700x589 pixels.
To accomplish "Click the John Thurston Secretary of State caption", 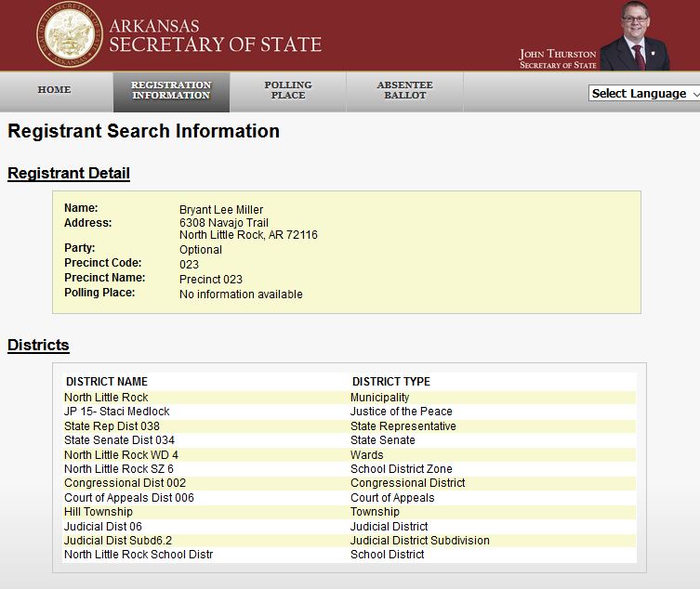I will pyautogui.click(x=558, y=59).
